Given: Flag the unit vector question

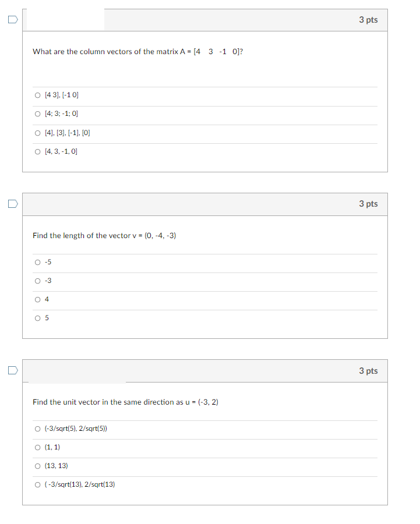Looking at the screenshot, I should pos(13,370).
